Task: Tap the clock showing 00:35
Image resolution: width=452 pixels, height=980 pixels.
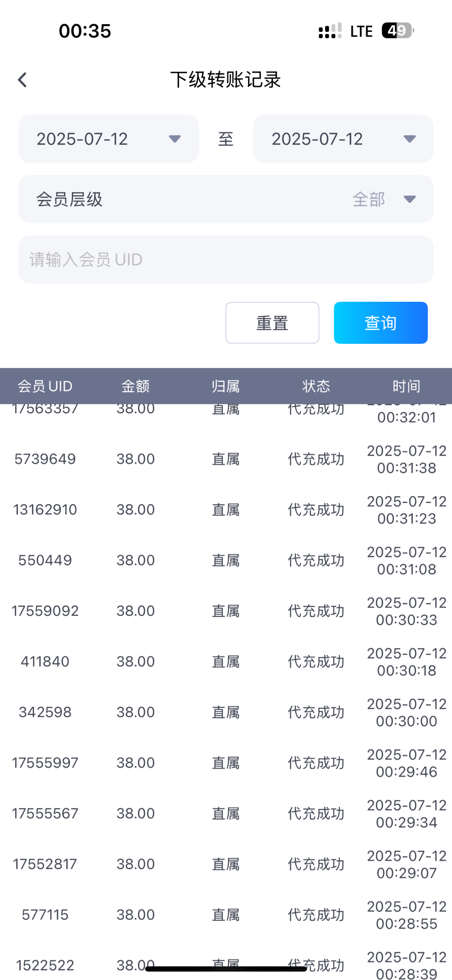Action: 85,31
